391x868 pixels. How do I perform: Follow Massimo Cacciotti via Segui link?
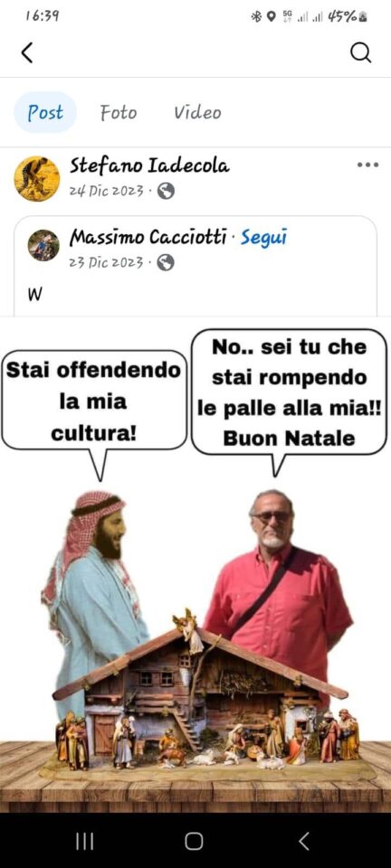coord(263,238)
